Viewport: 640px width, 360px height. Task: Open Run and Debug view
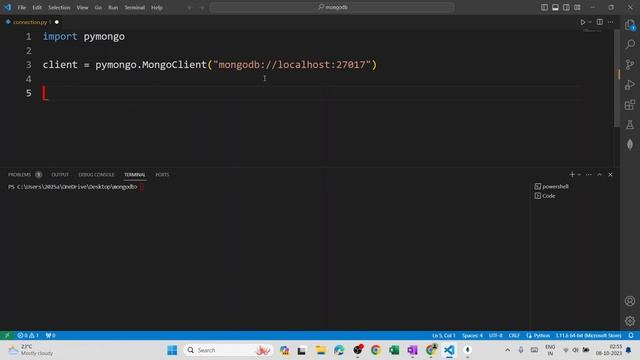(630, 84)
